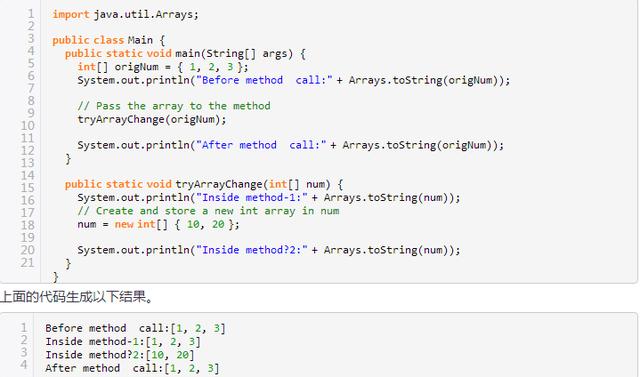The image size is (640, 377).
Task: Click output line Inside method-1:[1, 2, 3]
Action: tap(123, 342)
